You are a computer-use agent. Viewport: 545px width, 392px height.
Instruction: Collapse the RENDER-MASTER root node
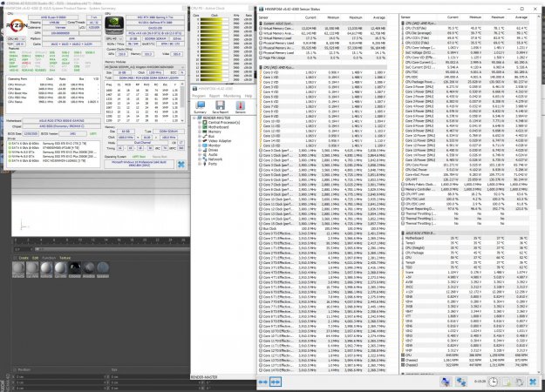(194, 118)
